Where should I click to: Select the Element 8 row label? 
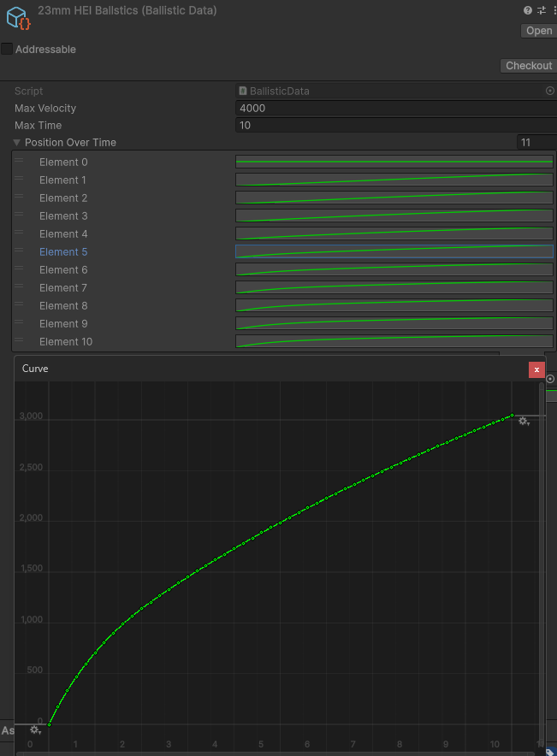click(63, 306)
